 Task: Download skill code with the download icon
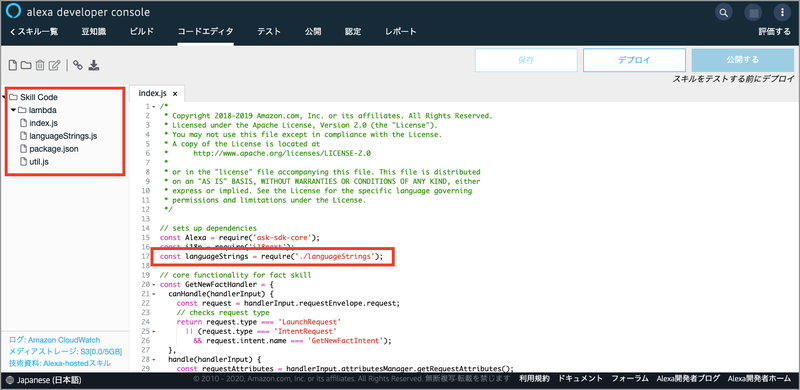tap(94, 65)
